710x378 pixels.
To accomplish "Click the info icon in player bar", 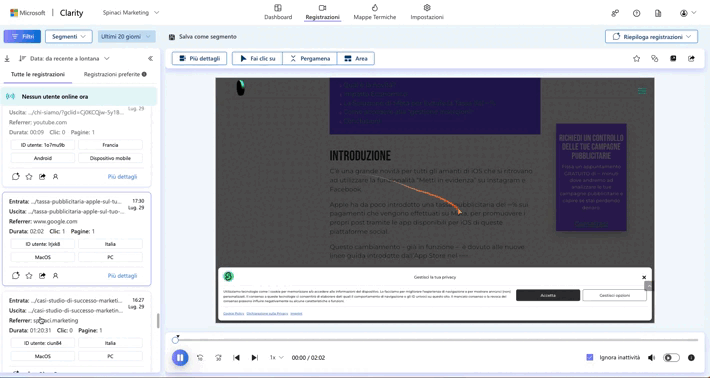I will pyautogui.click(x=691, y=358).
